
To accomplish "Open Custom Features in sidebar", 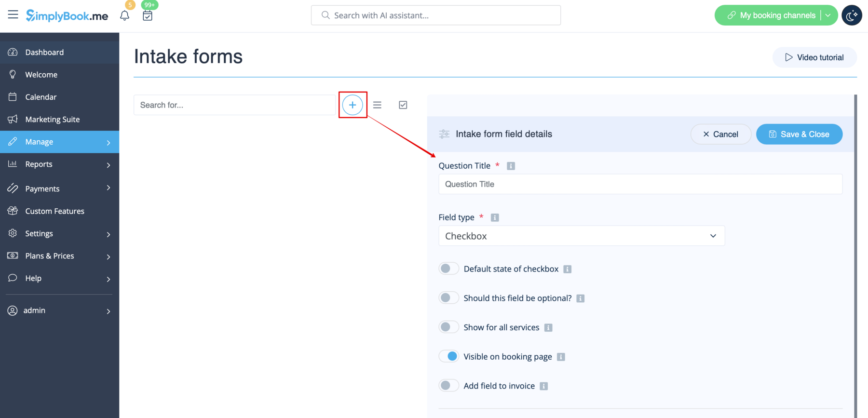I will click(x=54, y=211).
